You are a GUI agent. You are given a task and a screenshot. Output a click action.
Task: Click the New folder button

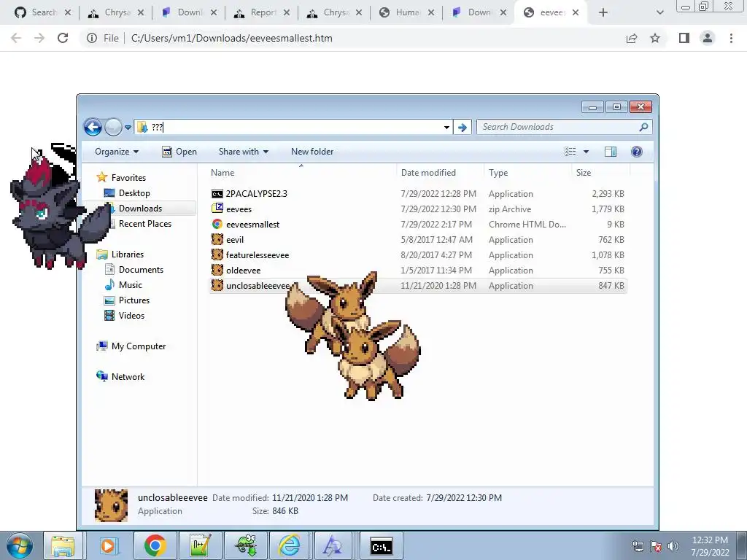point(312,152)
